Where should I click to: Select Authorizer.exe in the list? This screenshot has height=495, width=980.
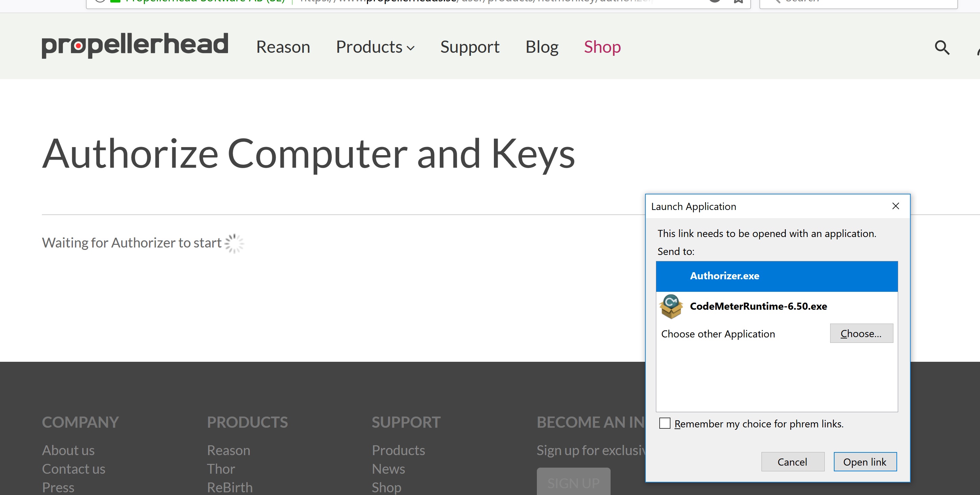[x=777, y=276]
